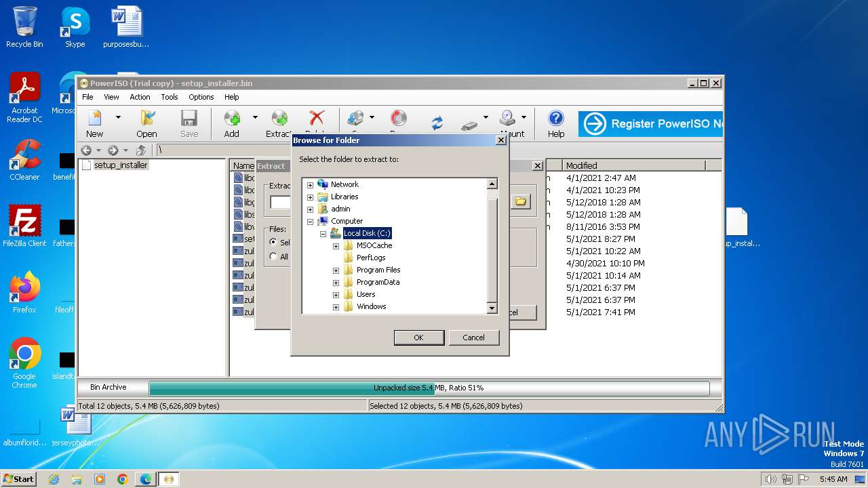868x488 pixels.
Task: Open FileZilla Client desktop icon
Action: pyautogui.click(x=24, y=226)
